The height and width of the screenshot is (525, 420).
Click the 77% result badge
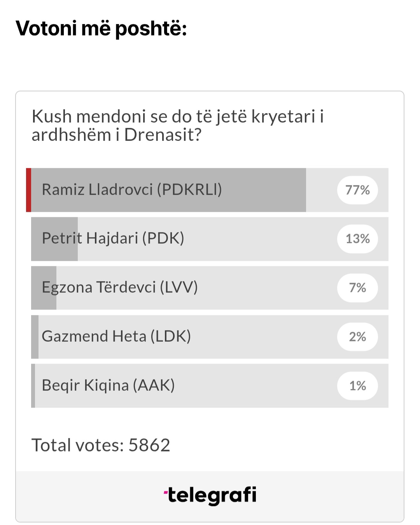357,190
